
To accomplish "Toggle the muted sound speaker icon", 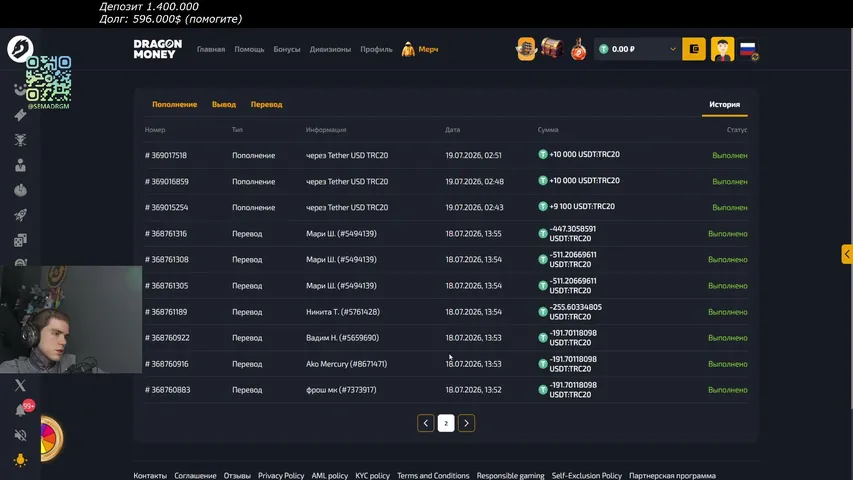I will [x=20, y=435].
